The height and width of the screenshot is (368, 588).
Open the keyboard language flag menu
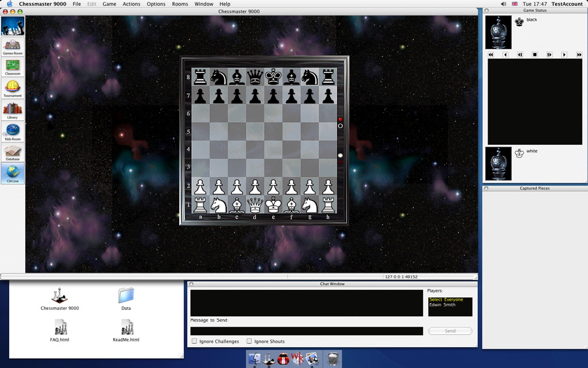point(515,4)
